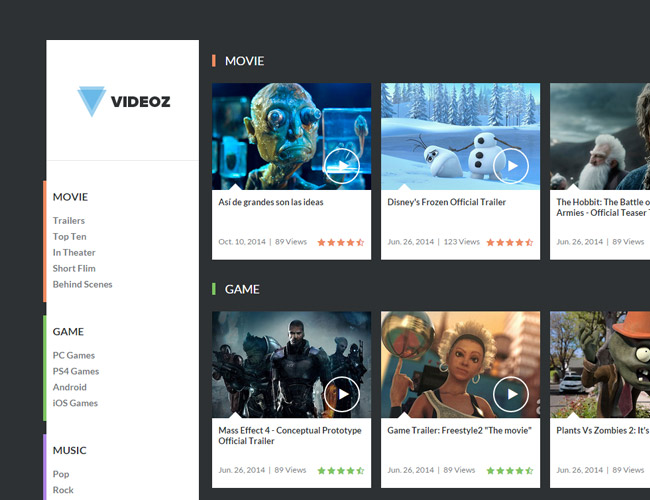Go to In Theater movies

pos(74,252)
